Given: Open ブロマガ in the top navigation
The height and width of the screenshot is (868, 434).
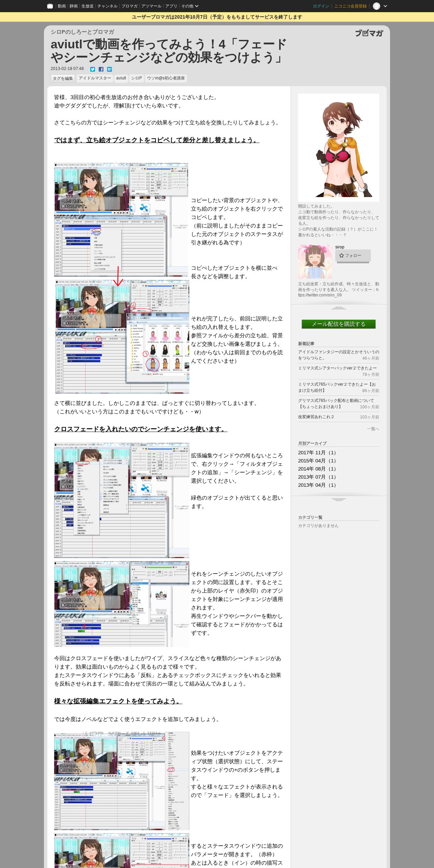Looking at the screenshot, I should pos(129,6).
